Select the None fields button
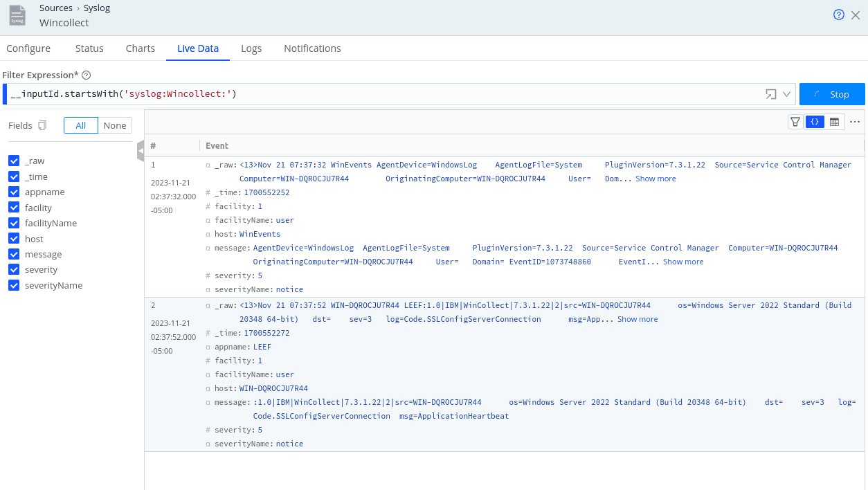868x490 pixels. (115, 125)
